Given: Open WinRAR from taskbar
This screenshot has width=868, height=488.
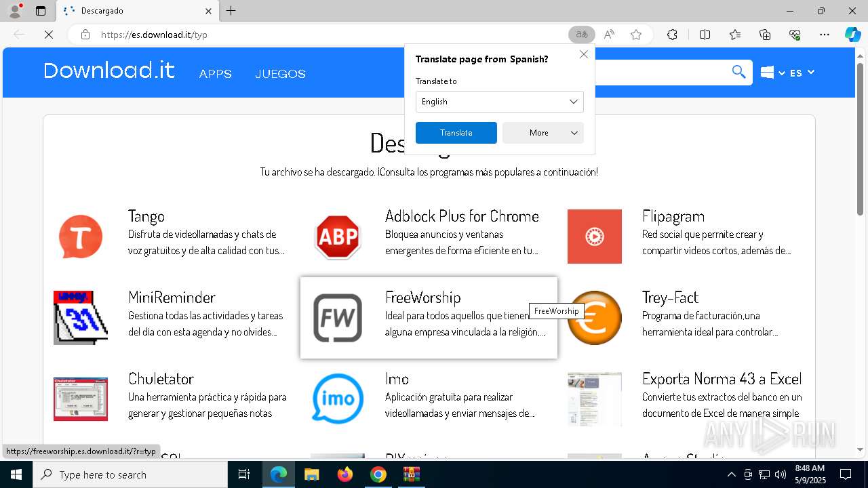Looking at the screenshot, I should pyautogui.click(x=412, y=474).
